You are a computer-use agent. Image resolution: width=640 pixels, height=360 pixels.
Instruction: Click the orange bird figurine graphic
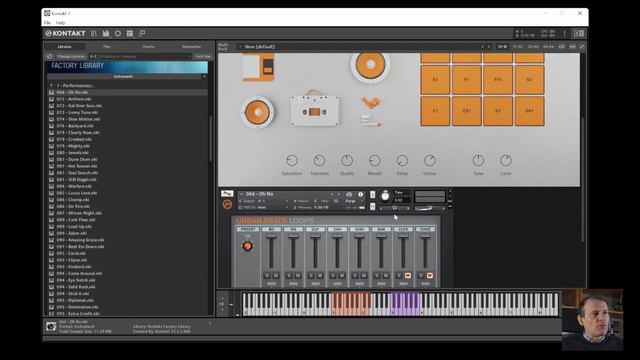click(x=371, y=102)
